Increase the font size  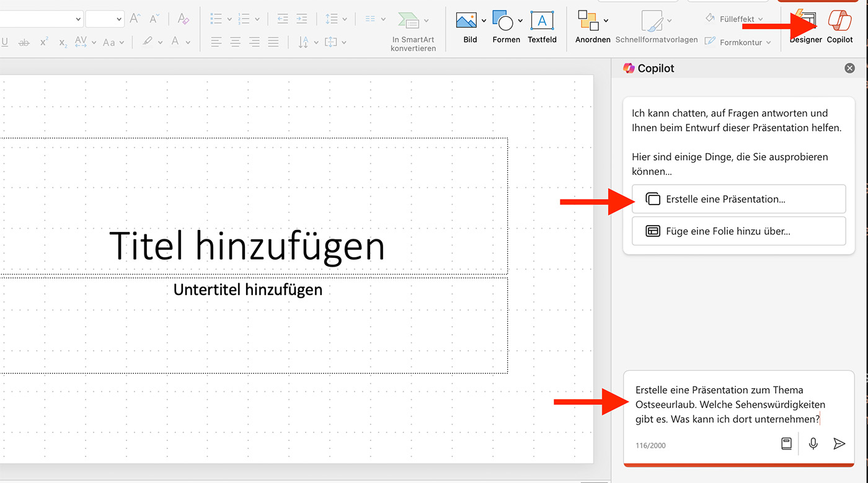pos(135,19)
